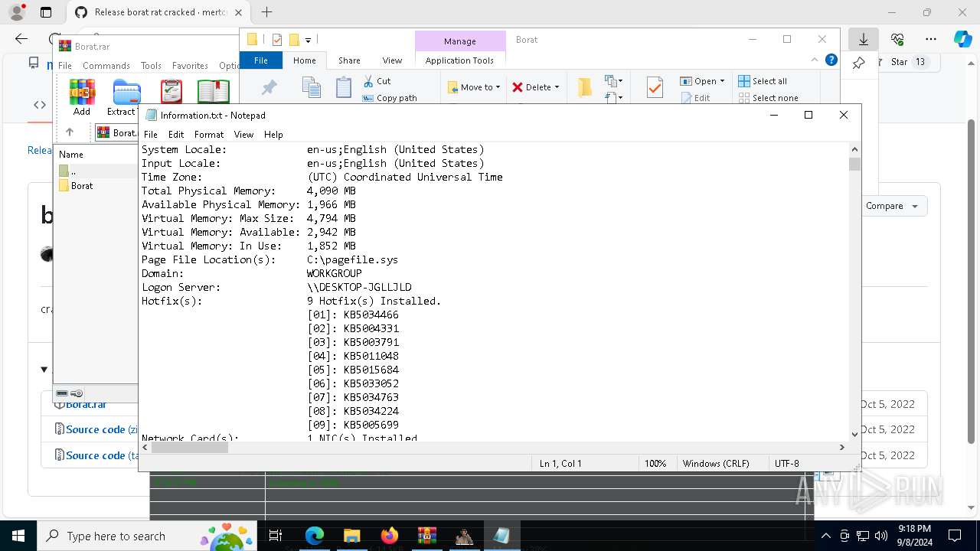
Task: Click Copy path in Explorer ribbon
Action: 390,98
